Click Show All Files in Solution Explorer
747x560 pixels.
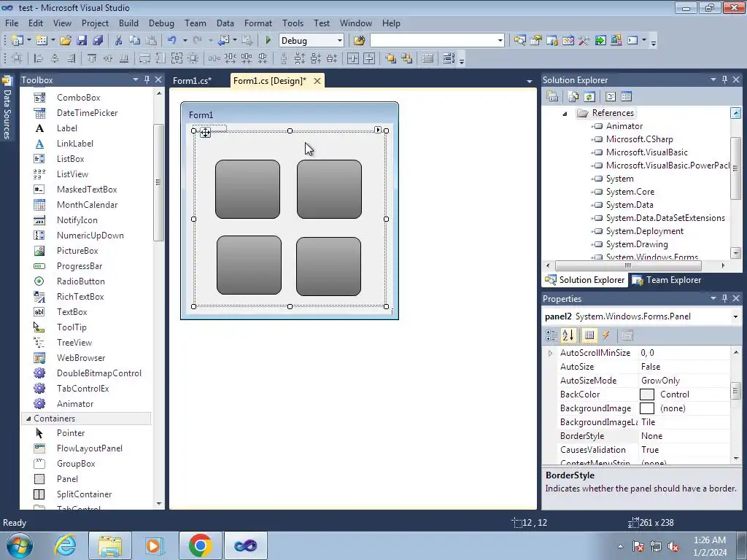[573, 97]
